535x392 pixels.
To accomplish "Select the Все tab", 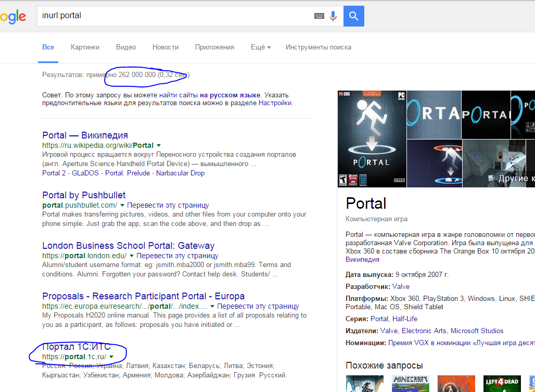I will 48,47.
